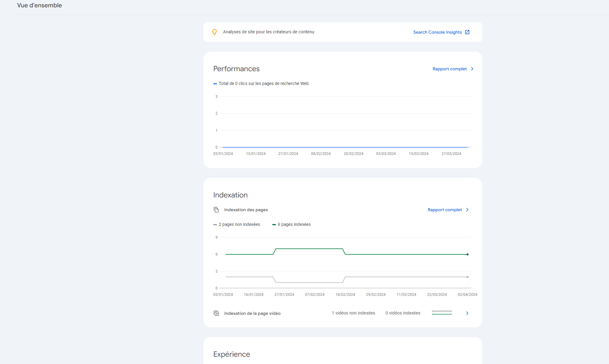609x364 pixels.
Task: Click the lightbulb insights icon
Action: (x=215, y=32)
